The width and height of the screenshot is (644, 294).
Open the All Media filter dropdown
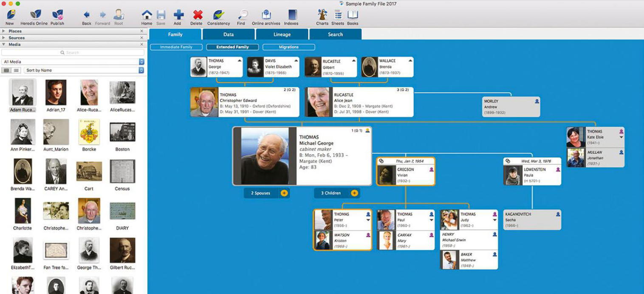click(73, 62)
